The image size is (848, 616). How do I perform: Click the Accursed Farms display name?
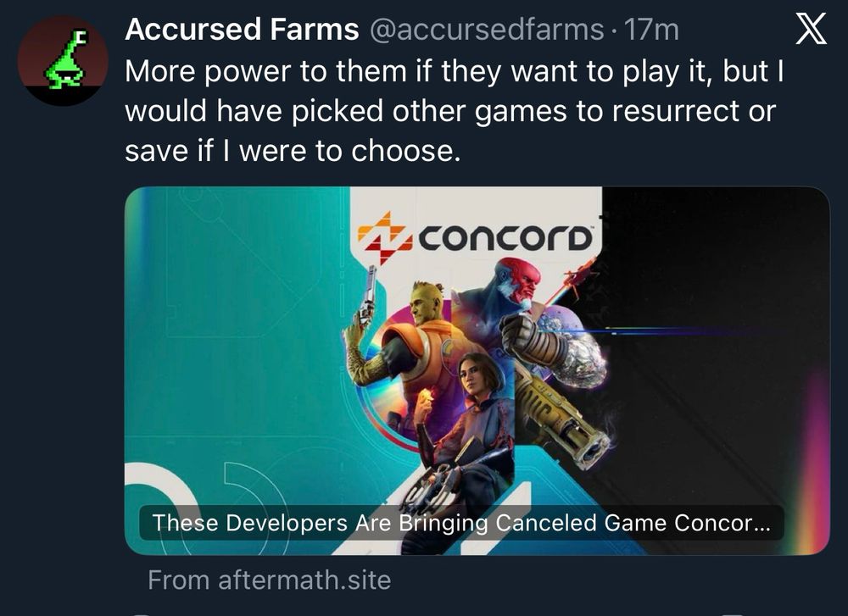(x=242, y=29)
